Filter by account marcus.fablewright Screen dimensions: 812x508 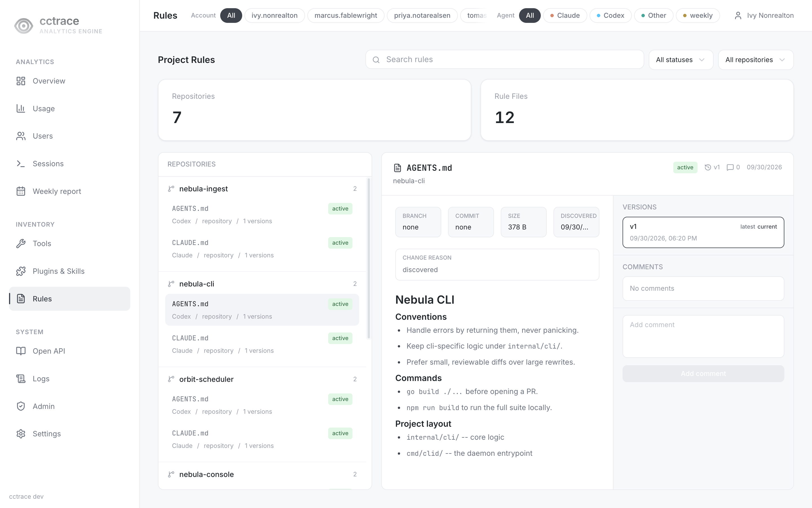click(x=346, y=16)
